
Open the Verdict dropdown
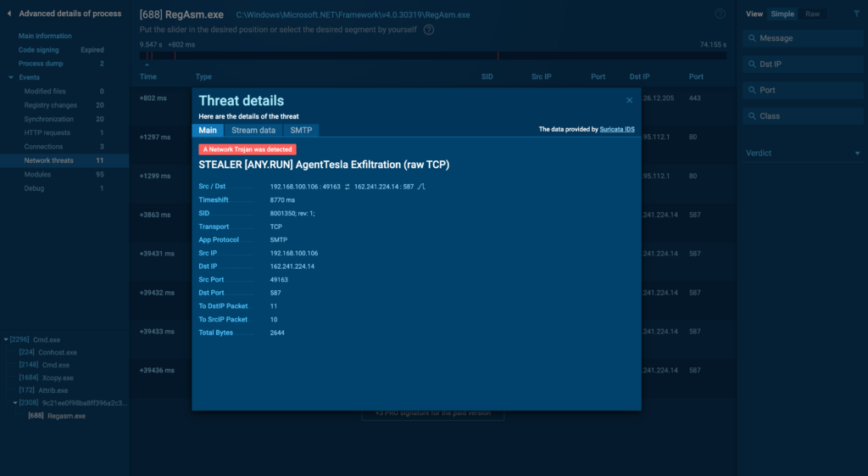(802, 153)
